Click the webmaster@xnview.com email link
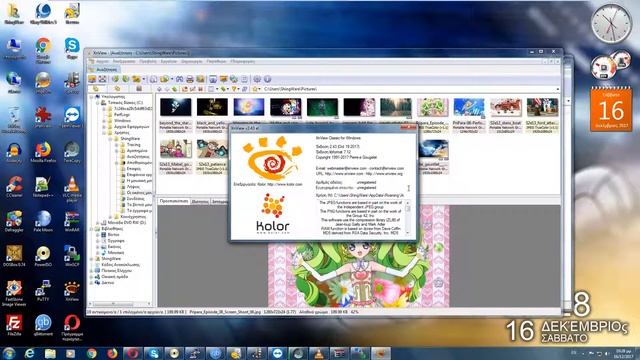Image resolution: width=640 pixels, height=360 pixels. click(x=346, y=168)
